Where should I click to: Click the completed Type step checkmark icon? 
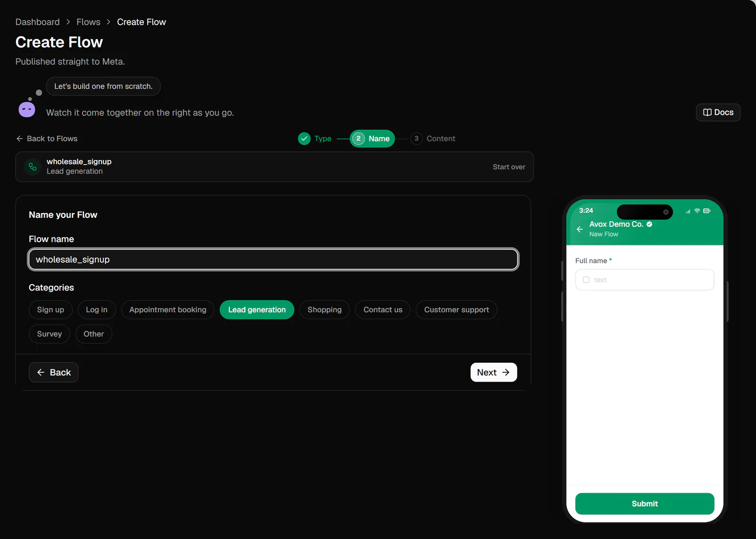(x=304, y=138)
